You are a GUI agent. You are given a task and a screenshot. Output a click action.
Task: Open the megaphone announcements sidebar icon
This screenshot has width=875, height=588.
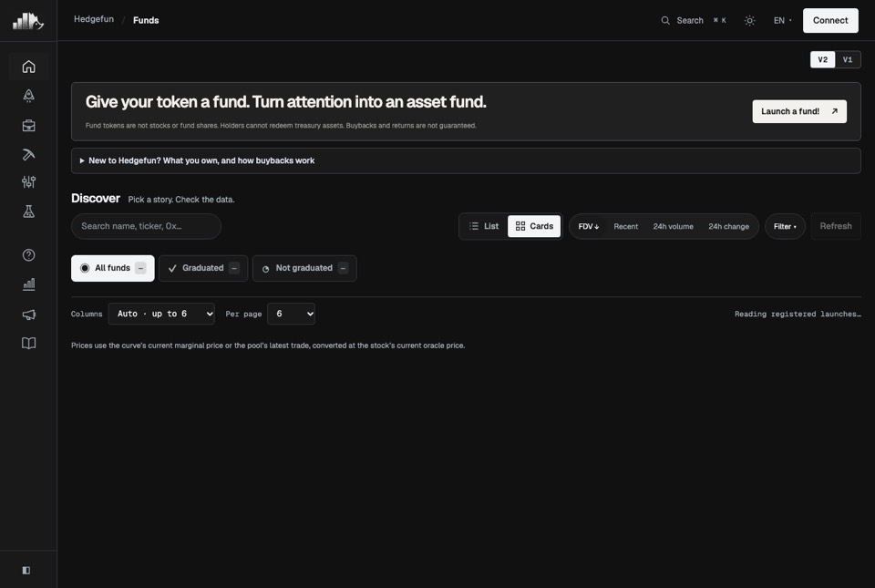click(28, 315)
